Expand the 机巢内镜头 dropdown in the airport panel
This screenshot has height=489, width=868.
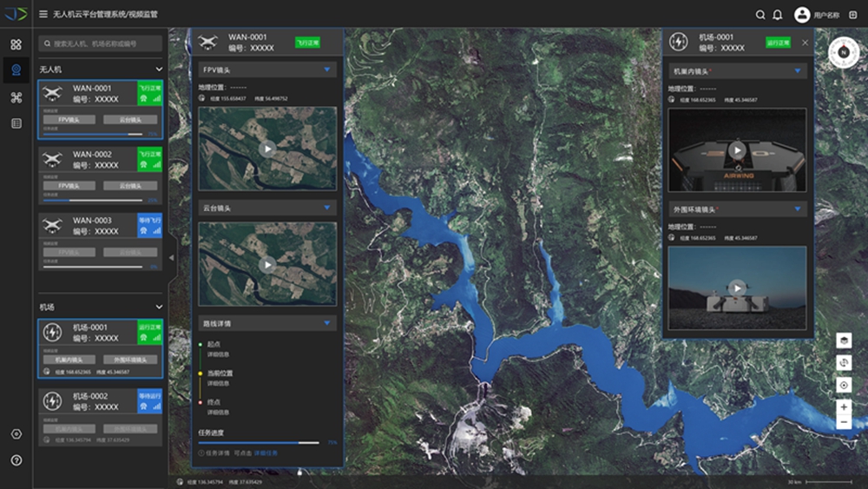coord(798,71)
